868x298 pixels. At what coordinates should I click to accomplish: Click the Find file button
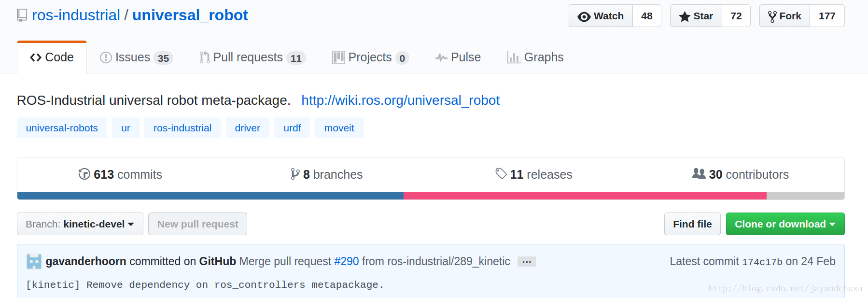click(x=692, y=224)
